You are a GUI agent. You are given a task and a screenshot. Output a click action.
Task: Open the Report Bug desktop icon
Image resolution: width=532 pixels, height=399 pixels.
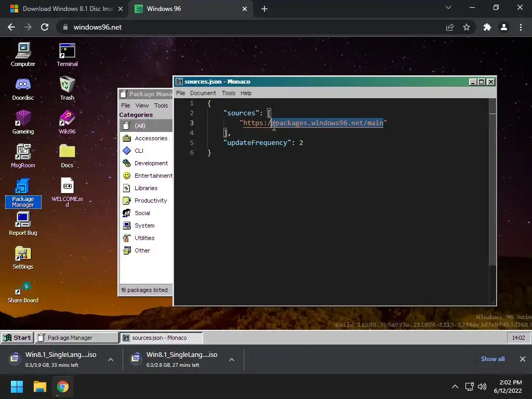[x=23, y=224]
